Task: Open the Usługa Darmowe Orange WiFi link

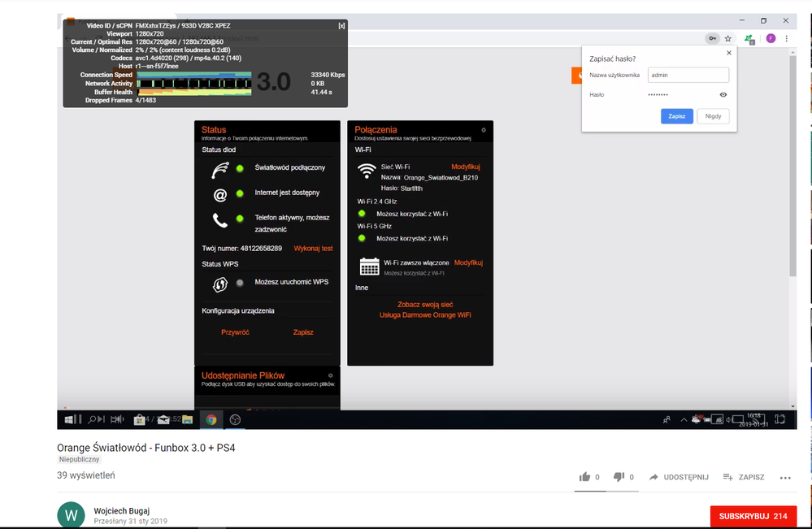Action: click(425, 314)
